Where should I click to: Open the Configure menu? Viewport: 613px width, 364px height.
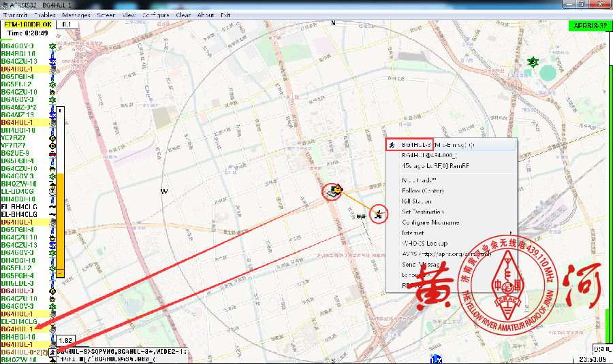click(156, 14)
